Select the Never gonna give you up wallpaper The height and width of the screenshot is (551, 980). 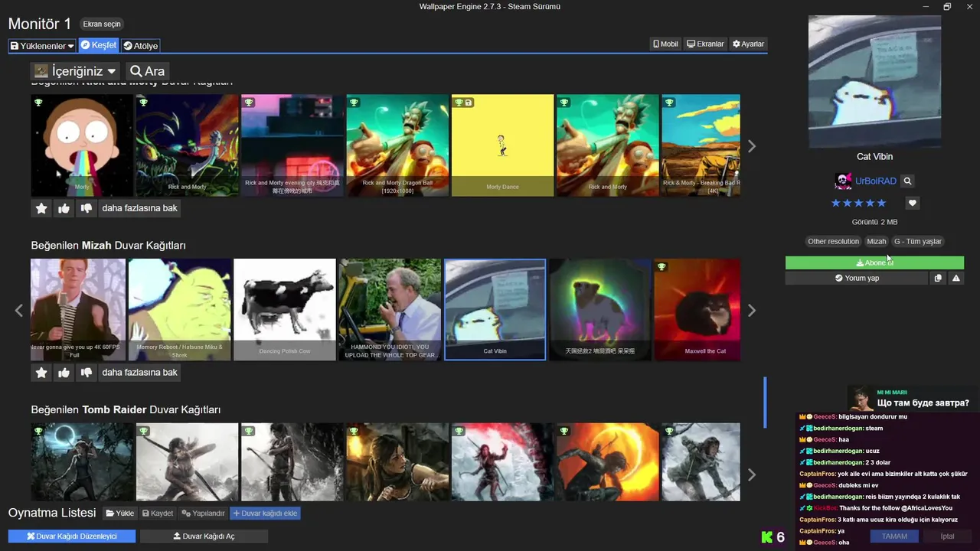78,309
